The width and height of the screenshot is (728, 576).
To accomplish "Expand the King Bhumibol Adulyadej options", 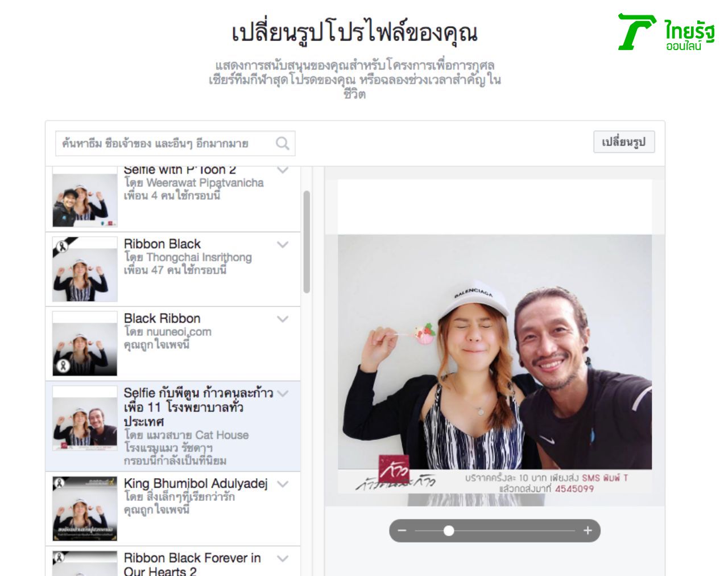I will click(x=282, y=483).
